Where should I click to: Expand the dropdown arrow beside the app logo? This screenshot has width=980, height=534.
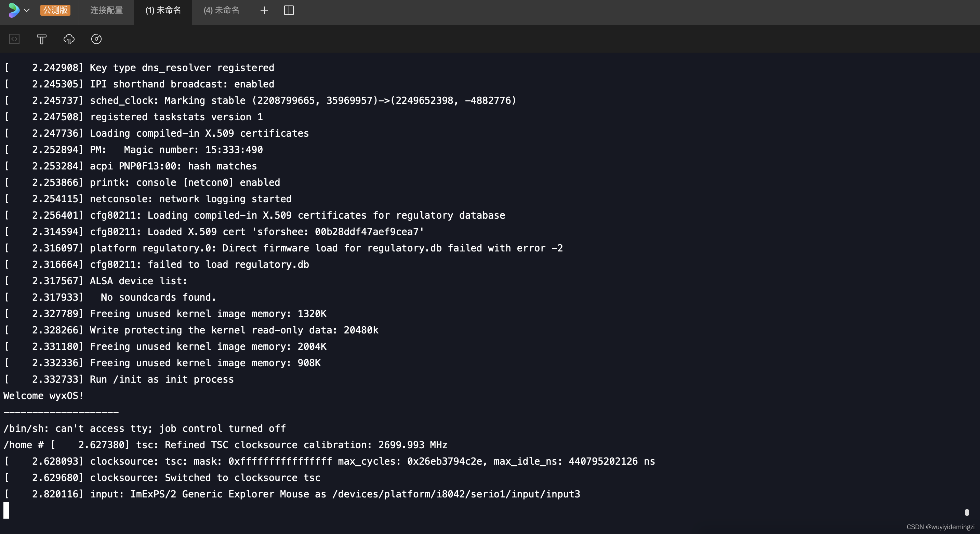27,11
